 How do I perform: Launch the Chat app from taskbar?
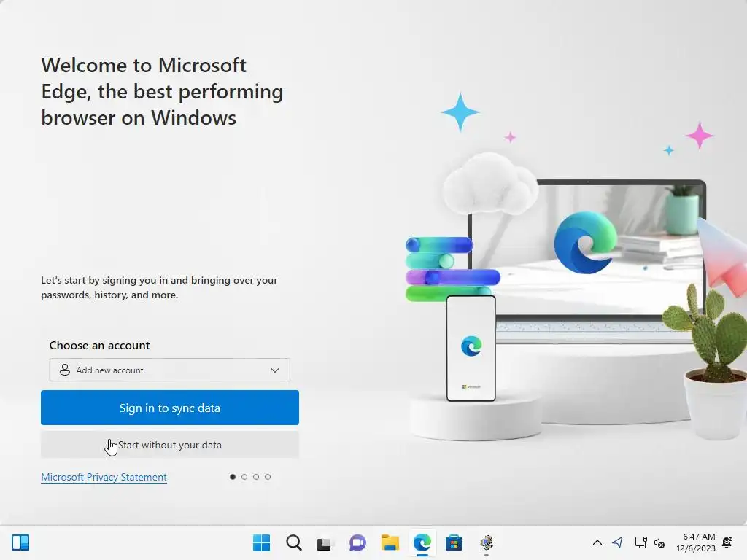click(x=357, y=542)
